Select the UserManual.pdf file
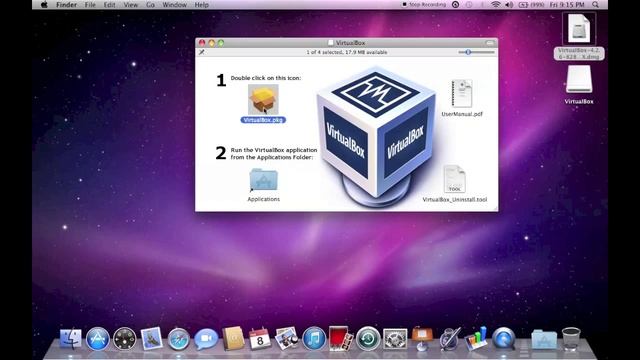The image size is (640, 360). click(462, 93)
